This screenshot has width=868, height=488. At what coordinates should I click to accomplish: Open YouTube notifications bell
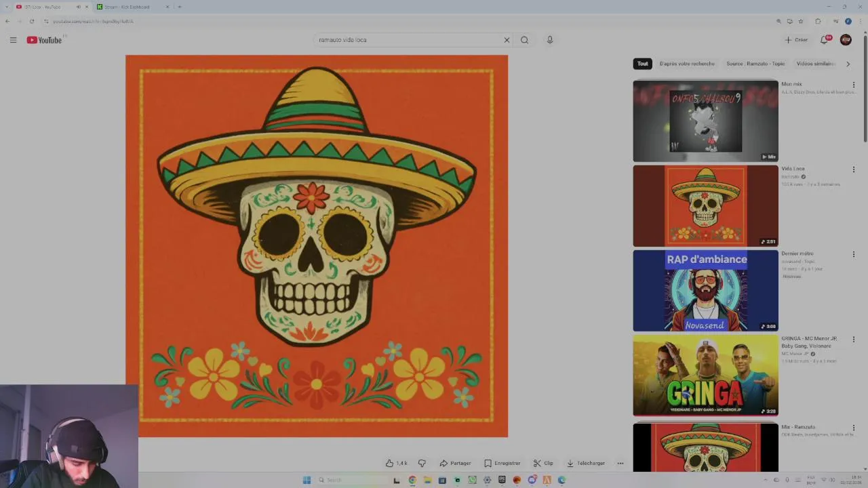pos(825,40)
